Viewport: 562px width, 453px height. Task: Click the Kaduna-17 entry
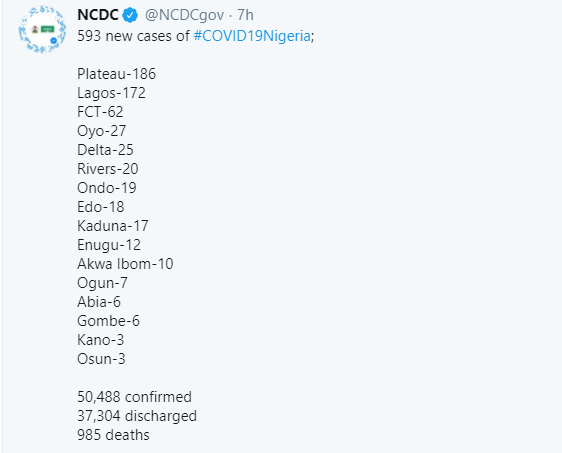tap(113, 226)
